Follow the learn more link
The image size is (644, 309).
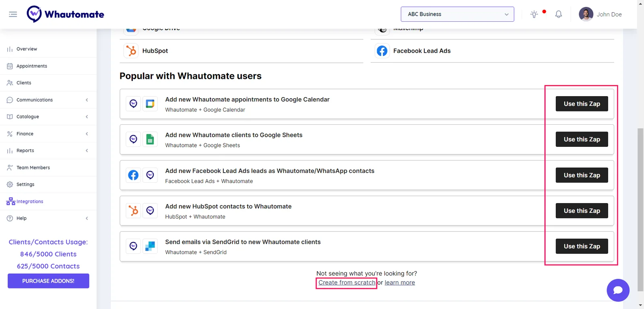click(x=400, y=282)
